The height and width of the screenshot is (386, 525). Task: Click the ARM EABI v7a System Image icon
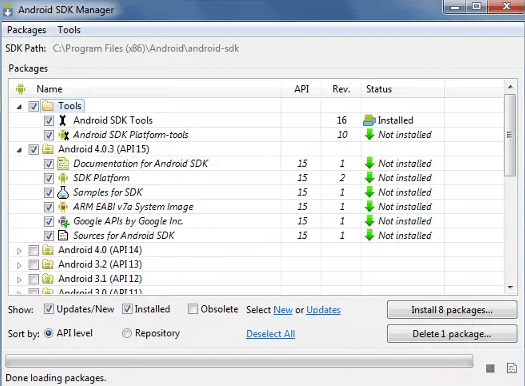point(63,207)
